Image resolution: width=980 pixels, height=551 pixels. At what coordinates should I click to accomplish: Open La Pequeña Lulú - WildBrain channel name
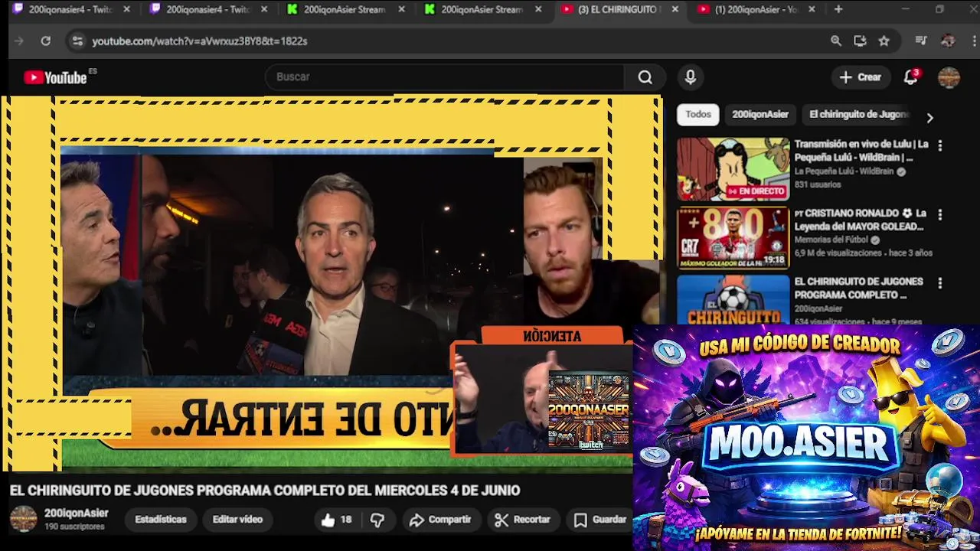point(844,172)
